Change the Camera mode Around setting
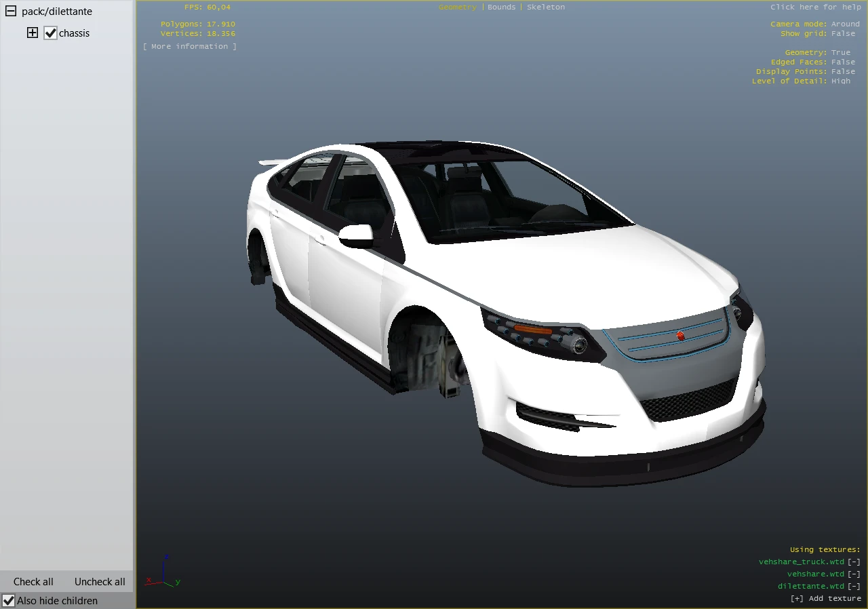The width and height of the screenshot is (868, 609). (845, 24)
